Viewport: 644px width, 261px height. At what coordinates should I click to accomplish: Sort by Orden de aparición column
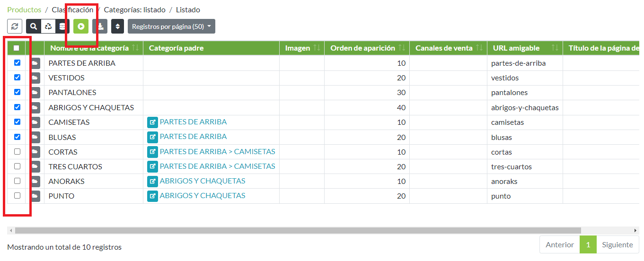coord(367,48)
